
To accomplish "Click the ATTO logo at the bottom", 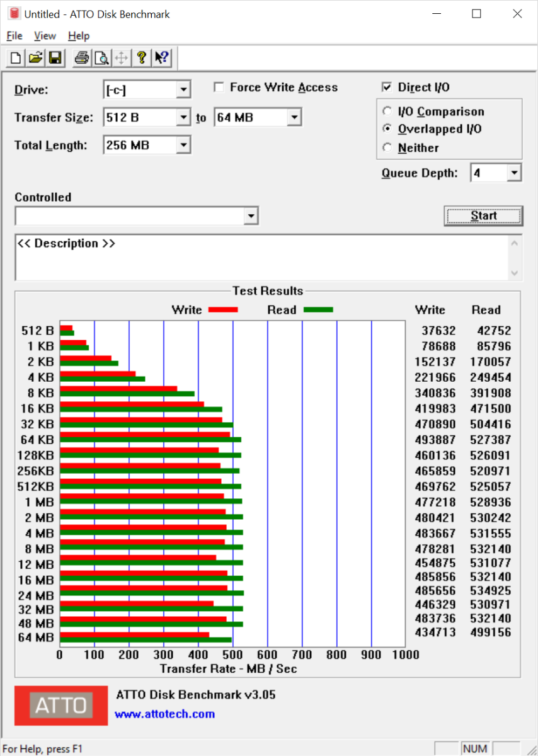I will [61, 705].
